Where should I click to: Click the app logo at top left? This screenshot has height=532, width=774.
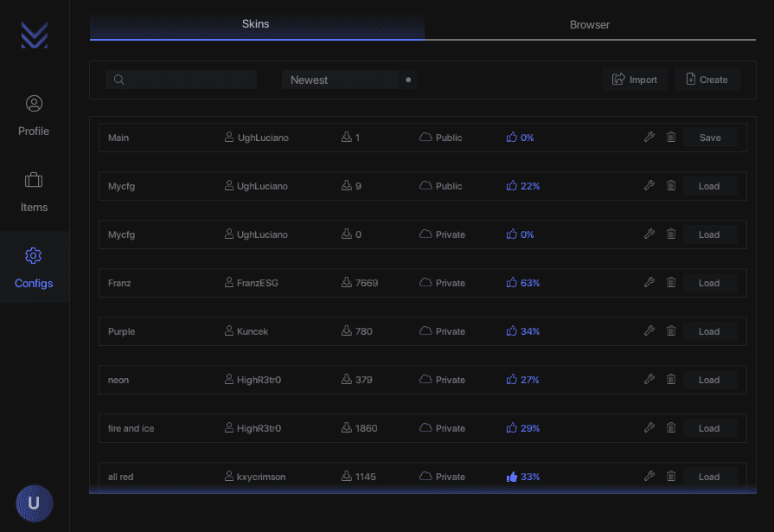click(x=34, y=35)
